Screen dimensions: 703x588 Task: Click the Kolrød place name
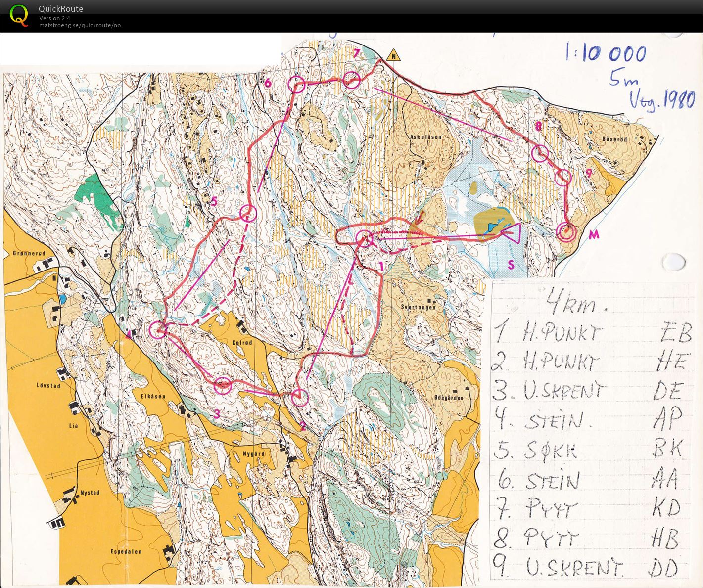point(242,342)
